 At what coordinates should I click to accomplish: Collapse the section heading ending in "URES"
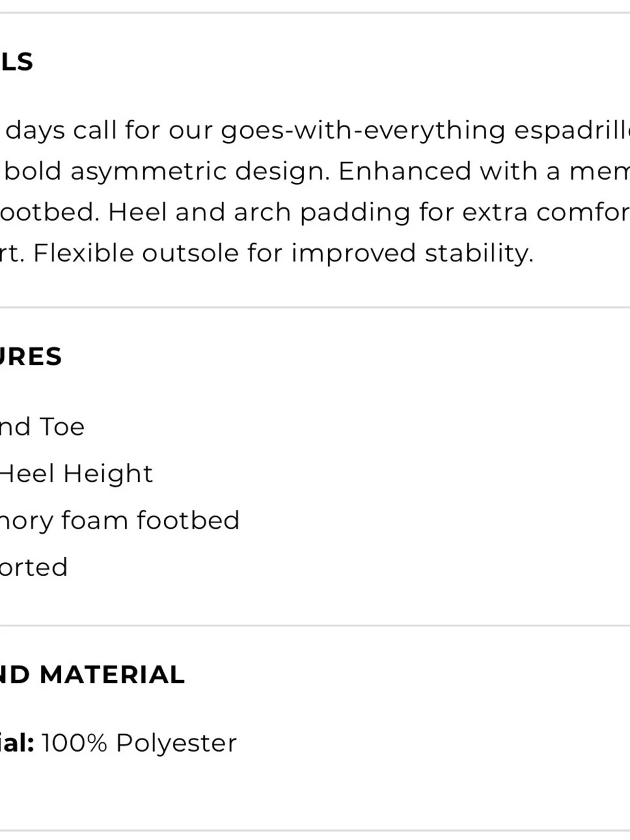pyautogui.click(x=31, y=357)
